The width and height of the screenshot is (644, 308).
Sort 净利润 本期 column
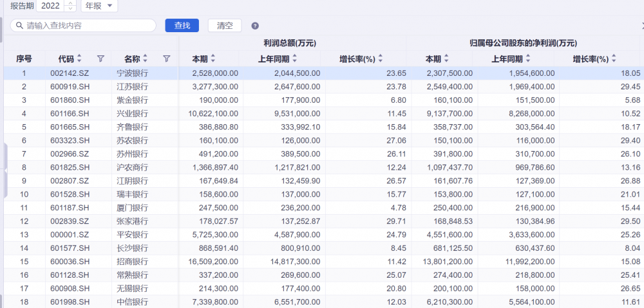[446, 59]
